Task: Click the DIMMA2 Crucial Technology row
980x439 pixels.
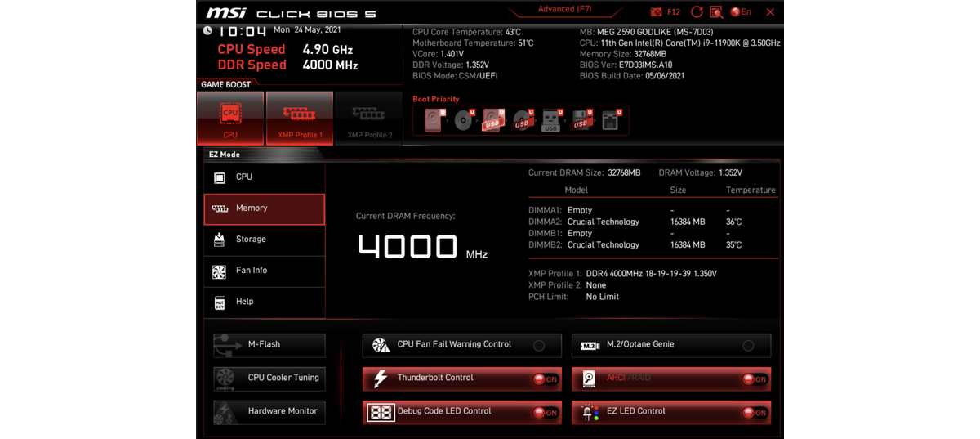Action: click(x=652, y=222)
